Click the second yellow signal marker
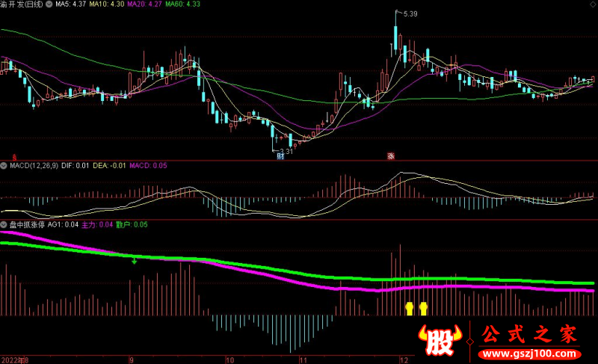The width and height of the screenshot is (598, 364). point(423,309)
